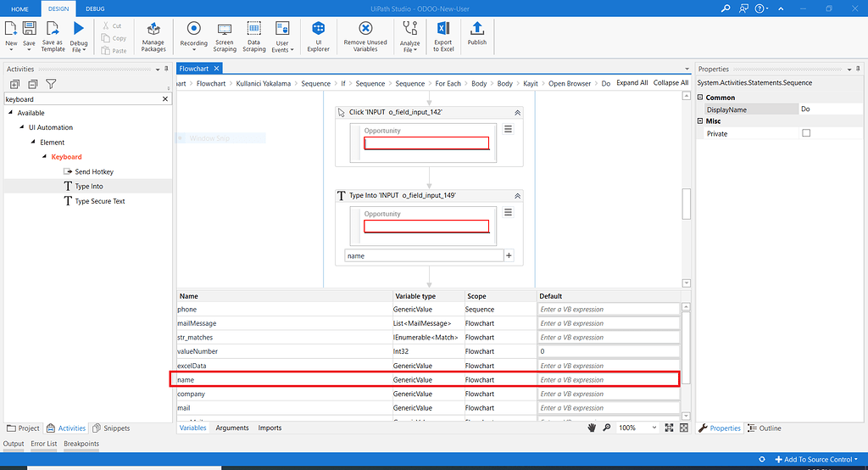Collapse the Common properties section
Screen dimensions: 868x470
point(700,97)
